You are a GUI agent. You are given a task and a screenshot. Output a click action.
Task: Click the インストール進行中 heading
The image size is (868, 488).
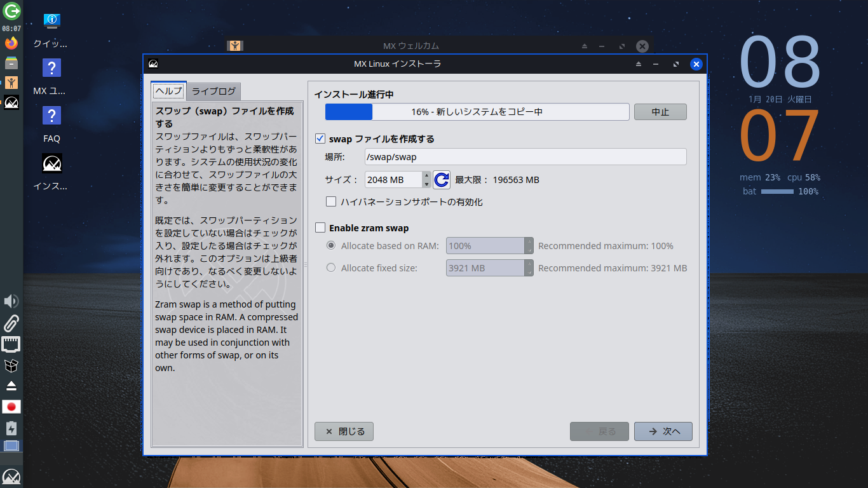click(x=354, y=95)
